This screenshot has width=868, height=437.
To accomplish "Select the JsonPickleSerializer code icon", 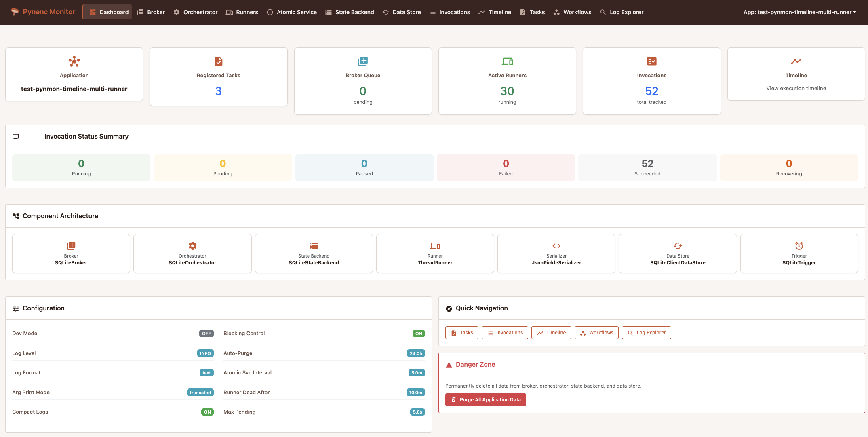I will (556, 245).
